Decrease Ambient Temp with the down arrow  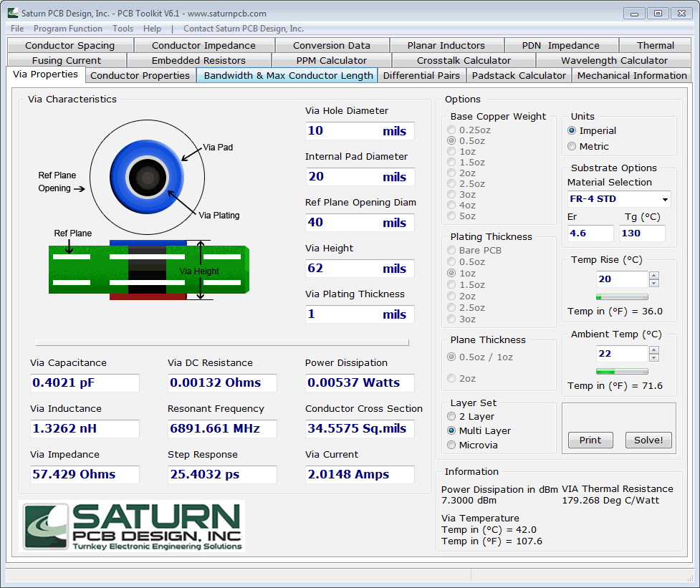(653, 357)
